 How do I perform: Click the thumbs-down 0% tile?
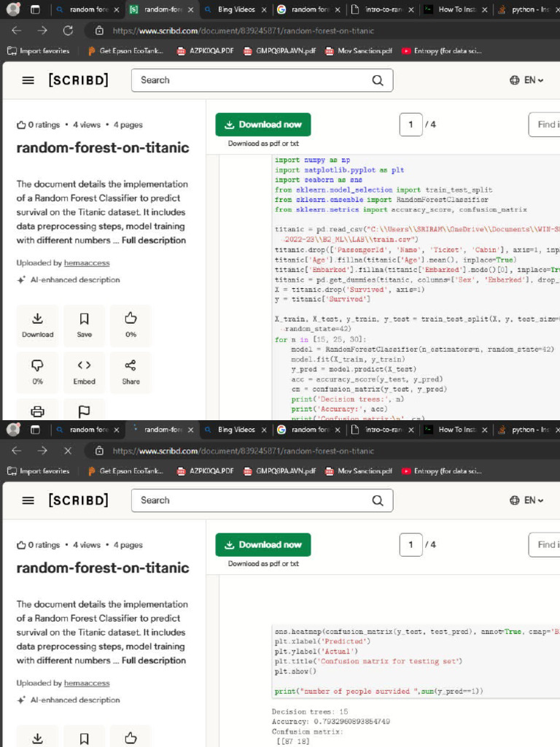38,373
